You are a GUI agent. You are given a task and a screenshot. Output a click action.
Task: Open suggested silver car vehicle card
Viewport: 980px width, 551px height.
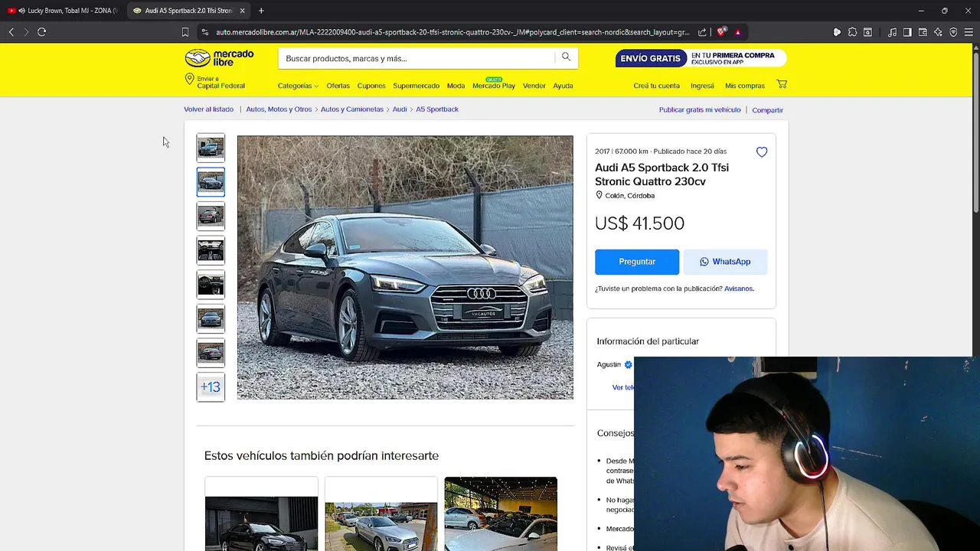point(381,514)
